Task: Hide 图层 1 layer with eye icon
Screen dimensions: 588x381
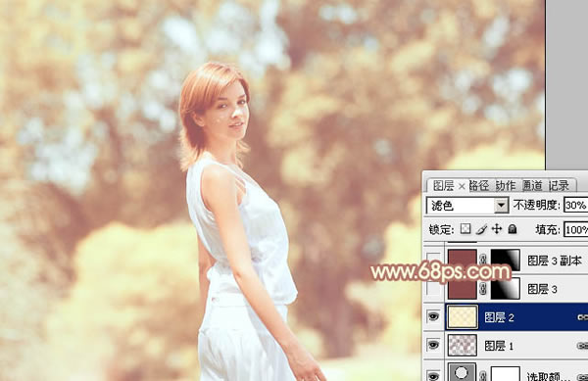Action: 433,345
